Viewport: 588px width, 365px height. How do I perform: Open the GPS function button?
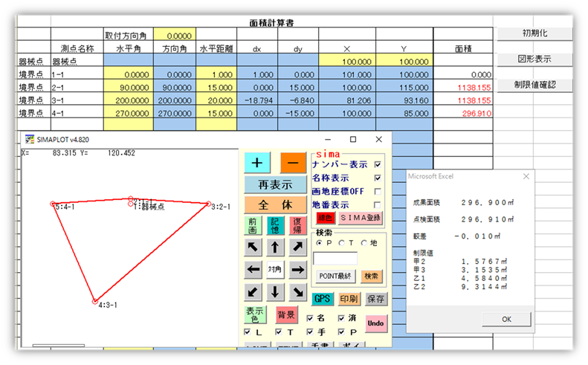pos(322,299)
